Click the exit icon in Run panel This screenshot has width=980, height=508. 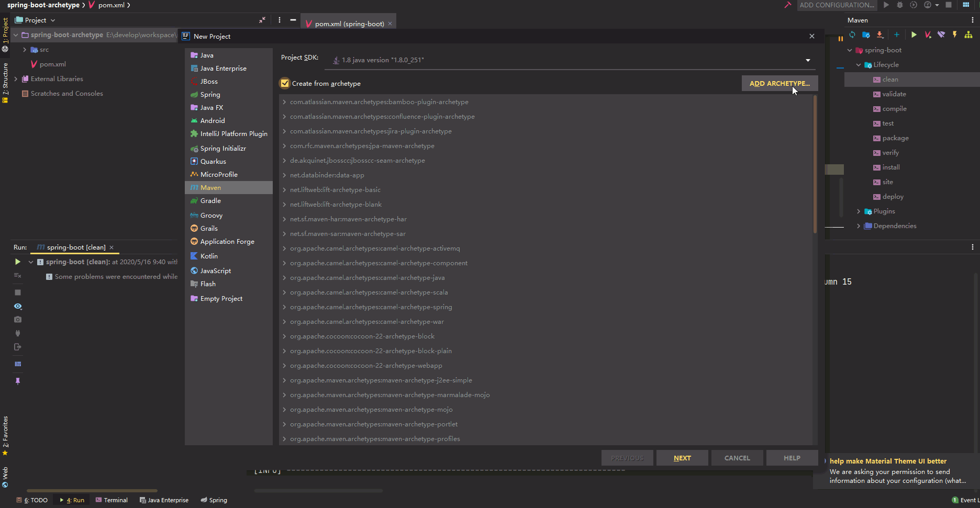(x=18, y=347)
